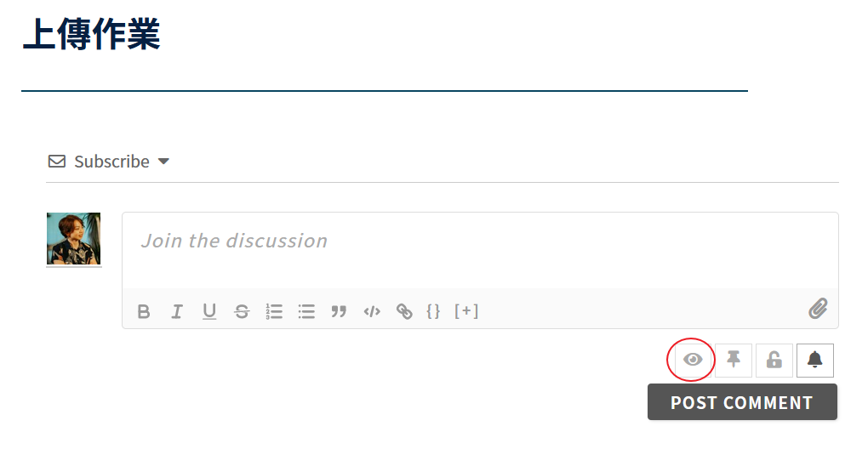Image resolution: width=868 pixels, height=449 pixels.
Task: Toggle the bell notification for replies
Action: tap(815, 360)
